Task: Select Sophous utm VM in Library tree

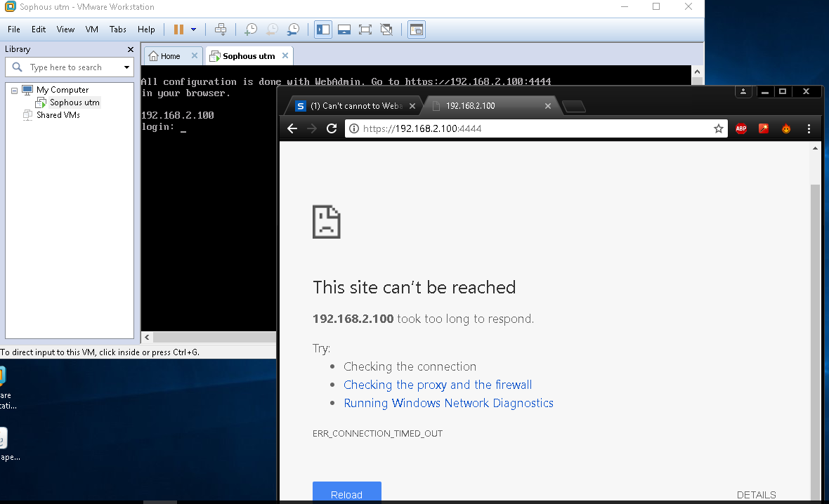Action: (x=74, y=102)
